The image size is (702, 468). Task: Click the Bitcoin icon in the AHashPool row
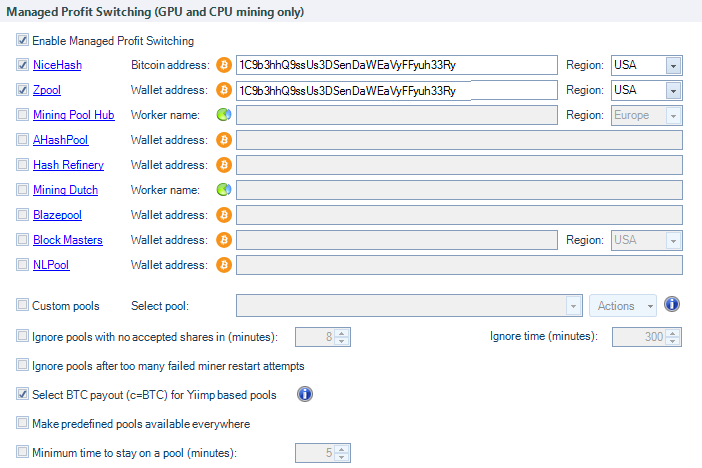tap(224, 140)
